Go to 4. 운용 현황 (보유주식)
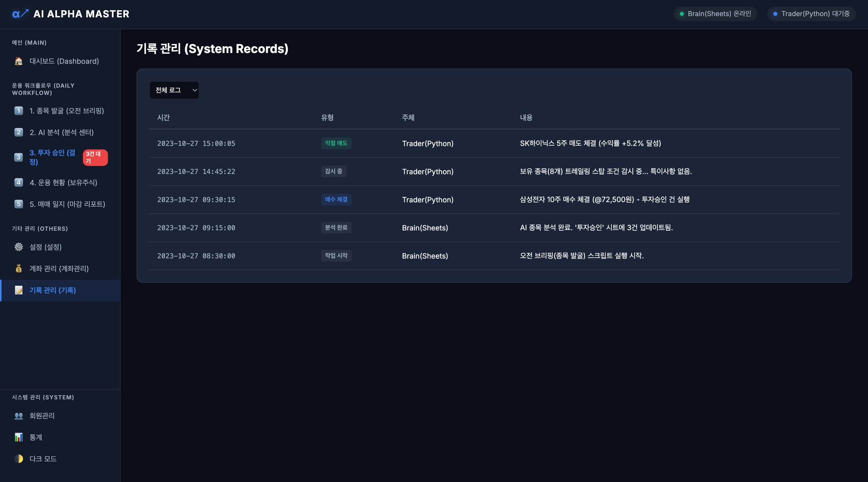Viewport: 868px width, 482px height. click(x=63, y=183)
